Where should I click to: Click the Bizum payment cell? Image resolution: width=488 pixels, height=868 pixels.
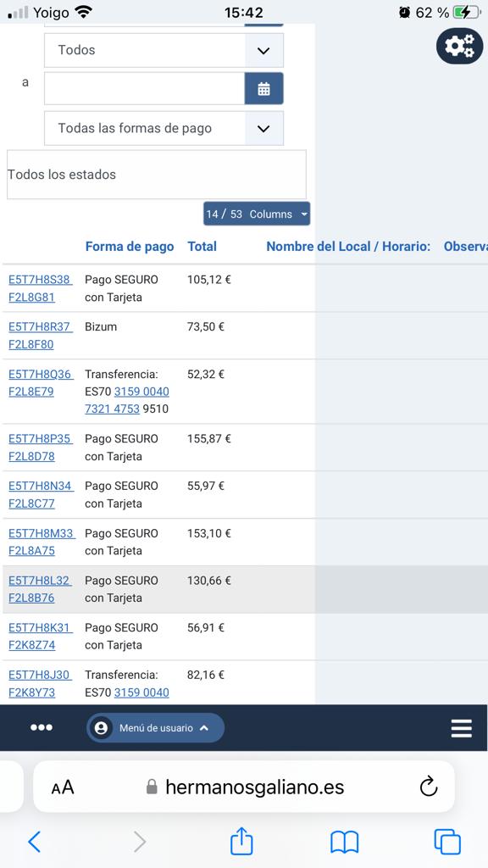[x=101, y=326]
